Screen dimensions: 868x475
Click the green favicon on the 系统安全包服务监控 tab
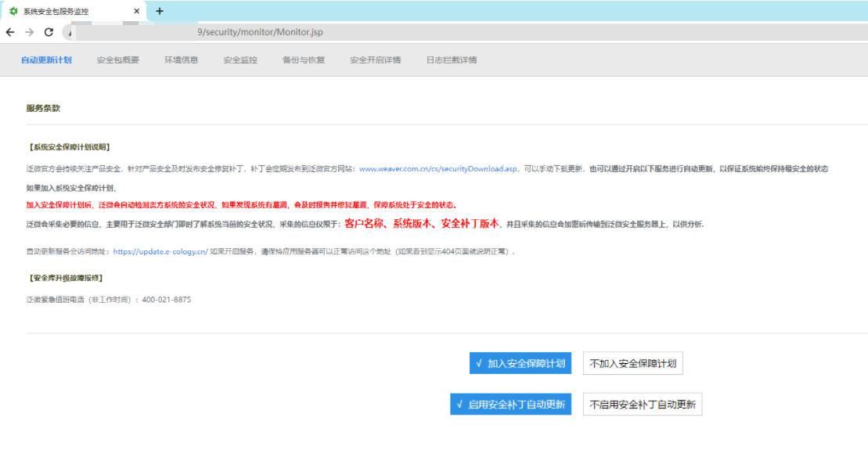(x=13, y=11)
